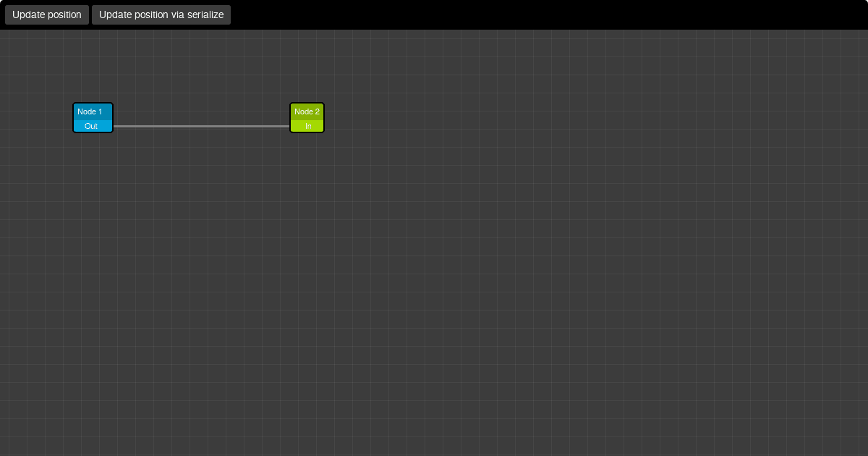Image resolution: width=868 pixels, height=456 pixels.
Task: Select the connection wire between the nodes
Action: click(x=203, y=125)
